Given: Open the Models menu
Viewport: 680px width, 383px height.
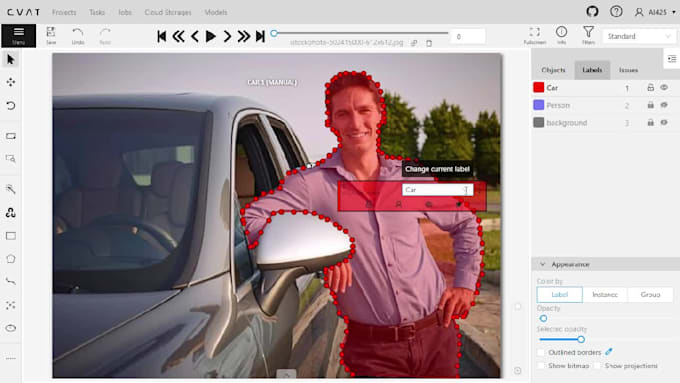Looking at the screenshot, I should coord(216,12).
